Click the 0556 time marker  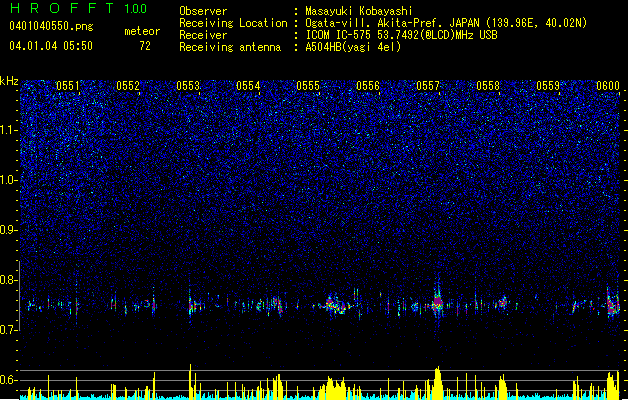click(368, 86)
